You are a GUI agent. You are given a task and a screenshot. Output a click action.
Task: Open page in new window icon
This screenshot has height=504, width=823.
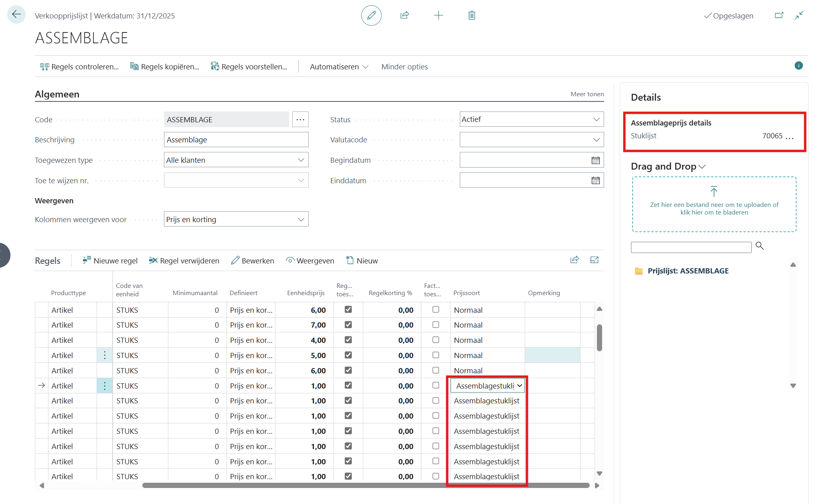tap(779, 16)
